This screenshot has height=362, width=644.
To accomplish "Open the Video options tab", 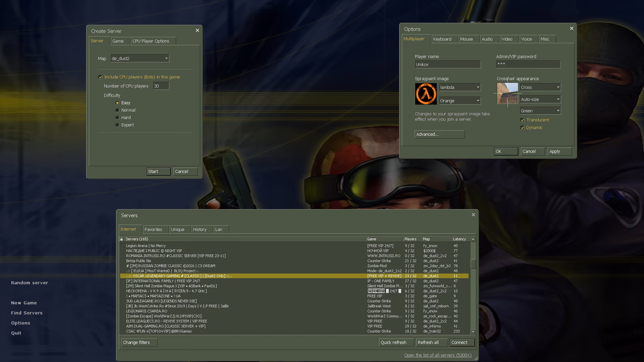I will pyautogui.click(x=508, y=39).
